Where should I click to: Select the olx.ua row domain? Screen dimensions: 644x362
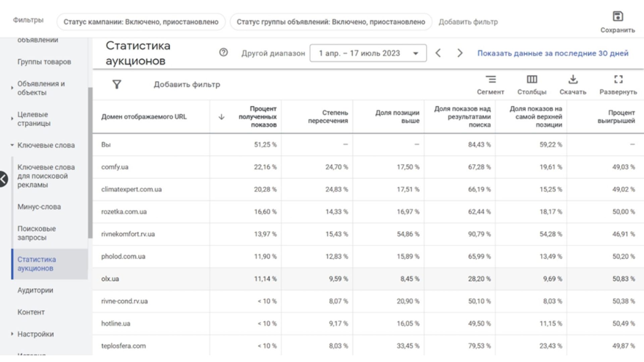110,279
